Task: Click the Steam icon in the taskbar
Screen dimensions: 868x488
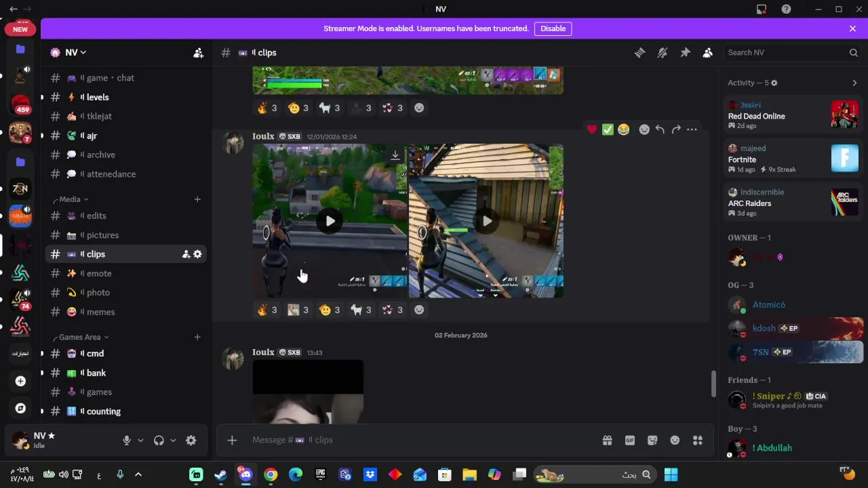Action: [x=221, y=474]
